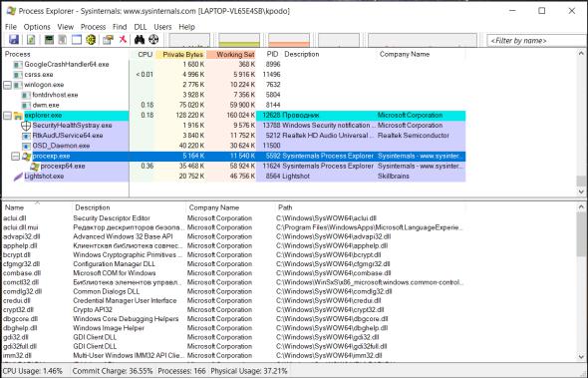
Task: Collapse the procexp.exe tree node
Action: 15,157
